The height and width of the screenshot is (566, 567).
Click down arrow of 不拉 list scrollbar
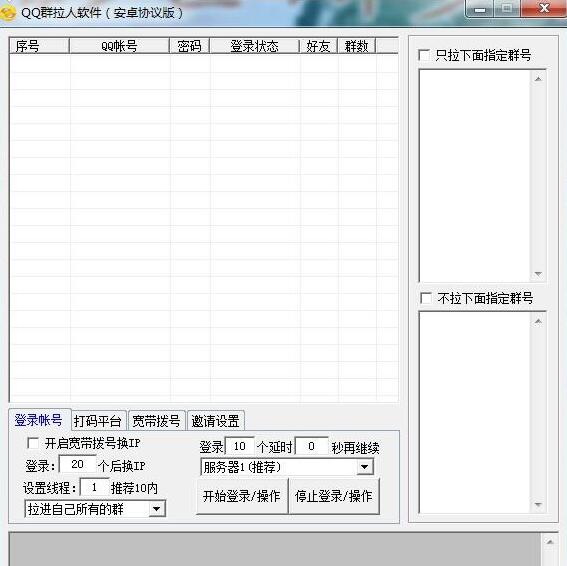tap(538, 505)
